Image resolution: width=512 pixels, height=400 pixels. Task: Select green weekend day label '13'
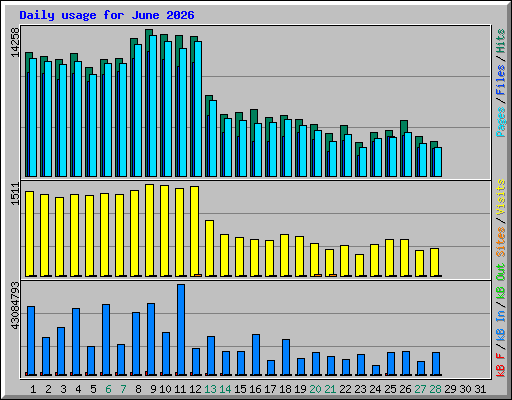[x=210, y=389]
